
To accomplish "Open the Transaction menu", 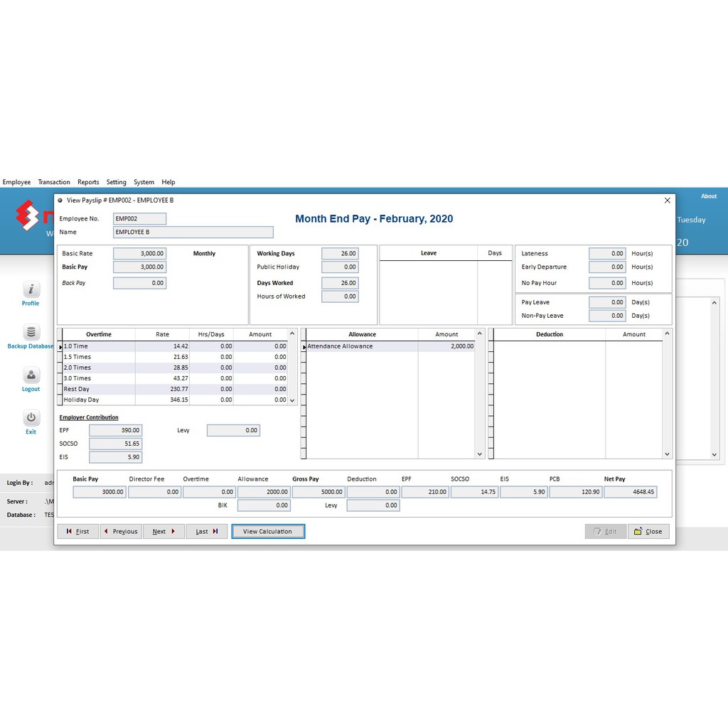I will [54, 182].
